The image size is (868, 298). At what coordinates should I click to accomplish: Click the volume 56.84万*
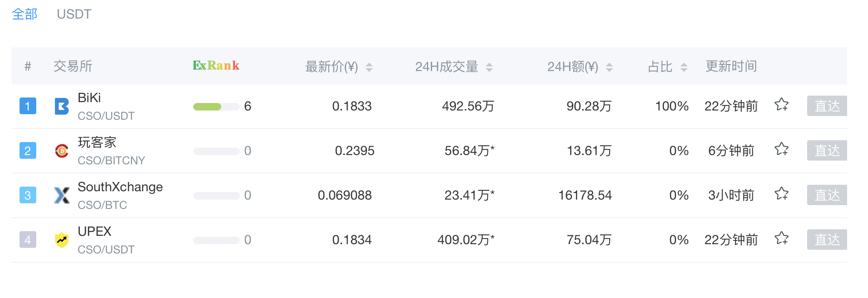click(469, 151)
